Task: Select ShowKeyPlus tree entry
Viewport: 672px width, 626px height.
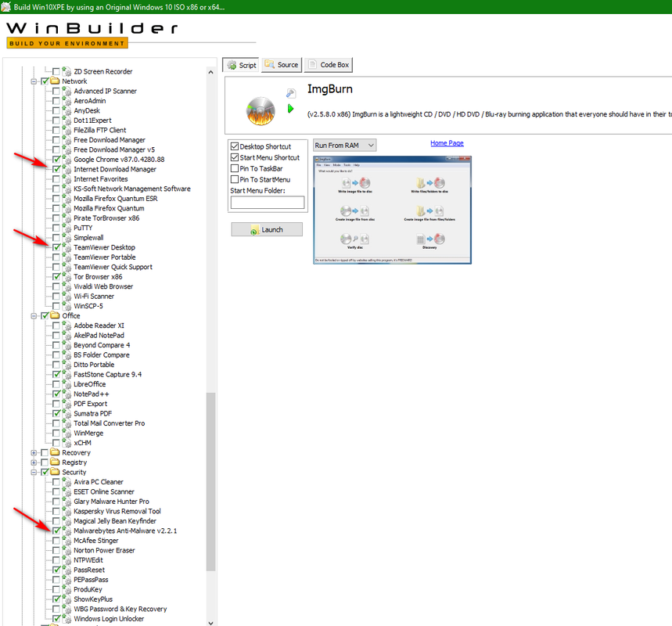Action: (93, 599)
